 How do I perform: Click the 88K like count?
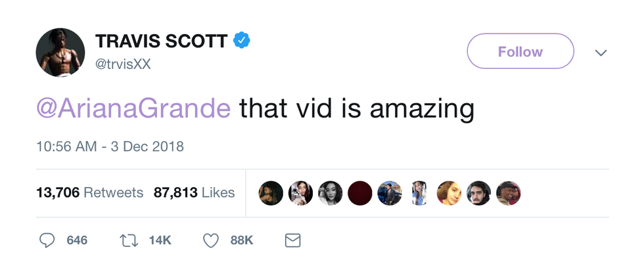242,241
